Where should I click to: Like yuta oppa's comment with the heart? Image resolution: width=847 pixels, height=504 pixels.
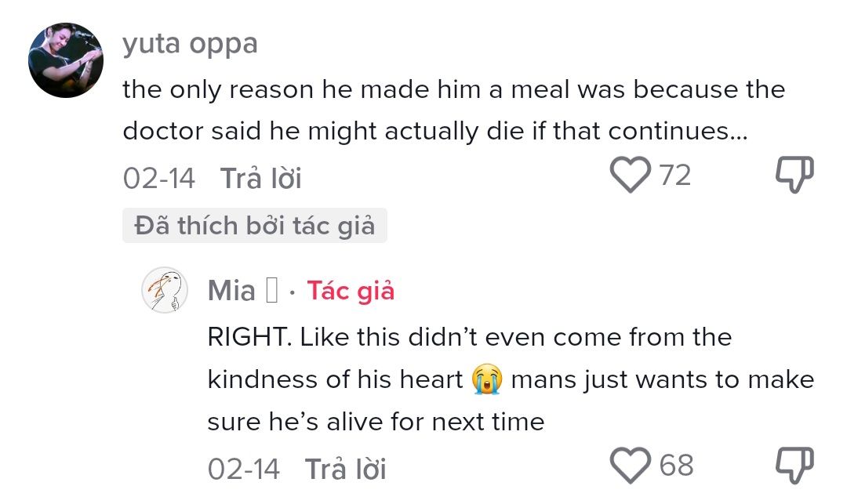(631, 175)
